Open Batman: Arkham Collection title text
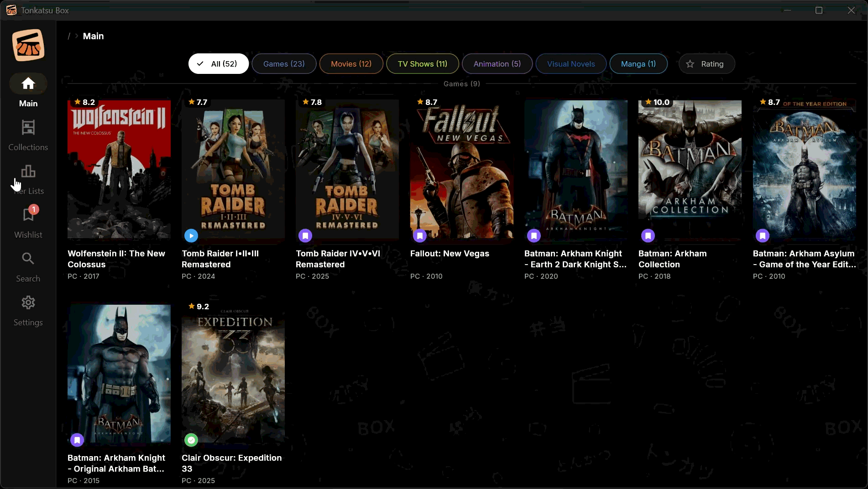The width and height of the screenshot is (868, 489). tap(672, 259)
